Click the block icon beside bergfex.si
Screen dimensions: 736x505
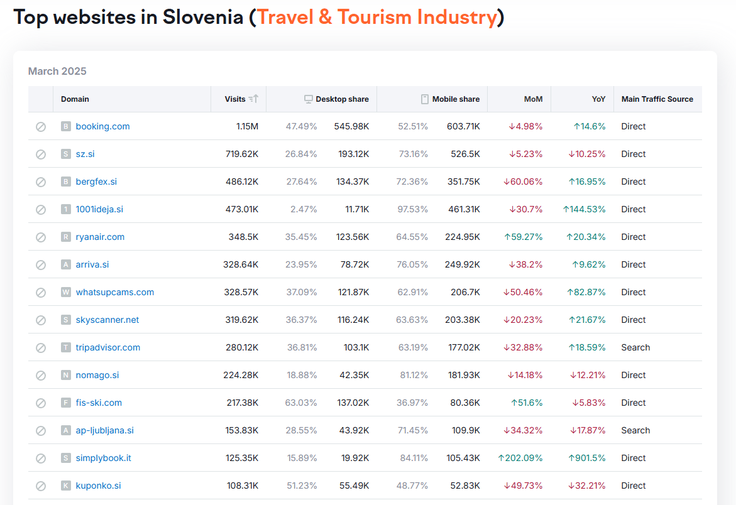[x=41, y=182]
